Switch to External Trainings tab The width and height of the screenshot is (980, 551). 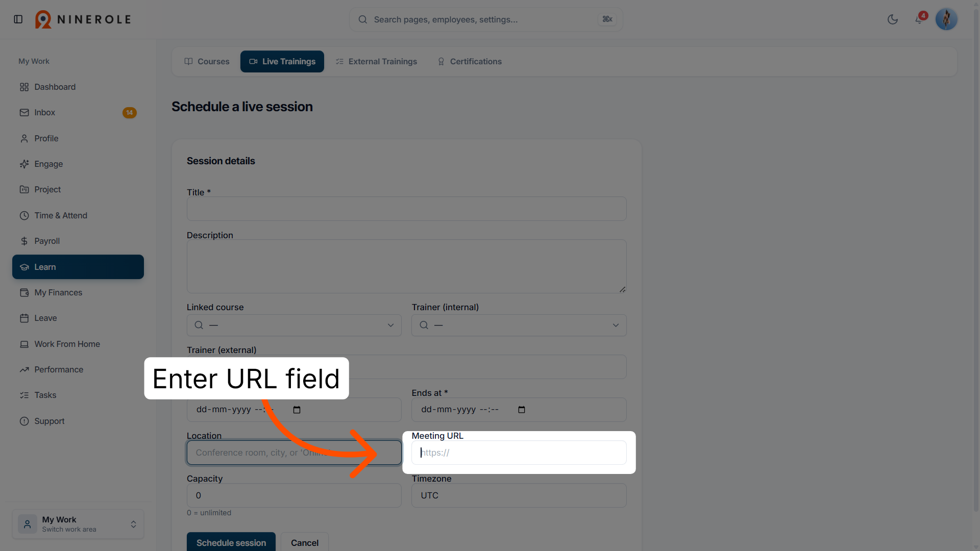click(x=376, y=61)
